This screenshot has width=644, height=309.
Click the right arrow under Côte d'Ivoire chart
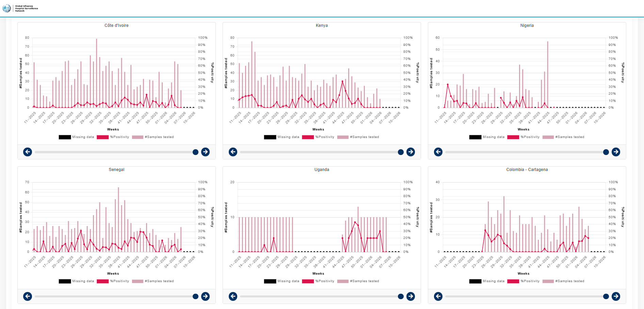[205, 152]
